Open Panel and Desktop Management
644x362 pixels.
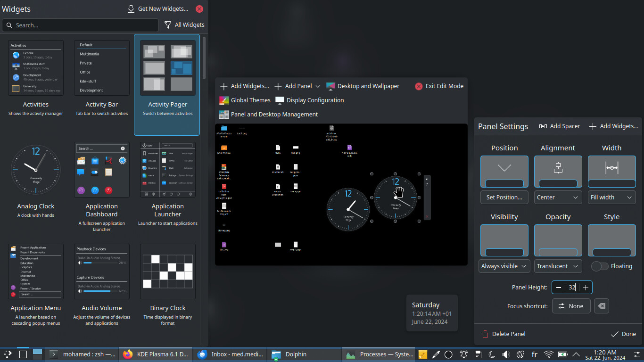[x=268, y=115]
